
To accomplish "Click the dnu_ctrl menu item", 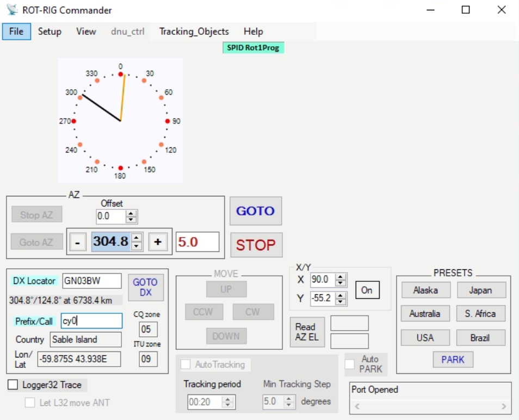I will click(x=127, y=32).
